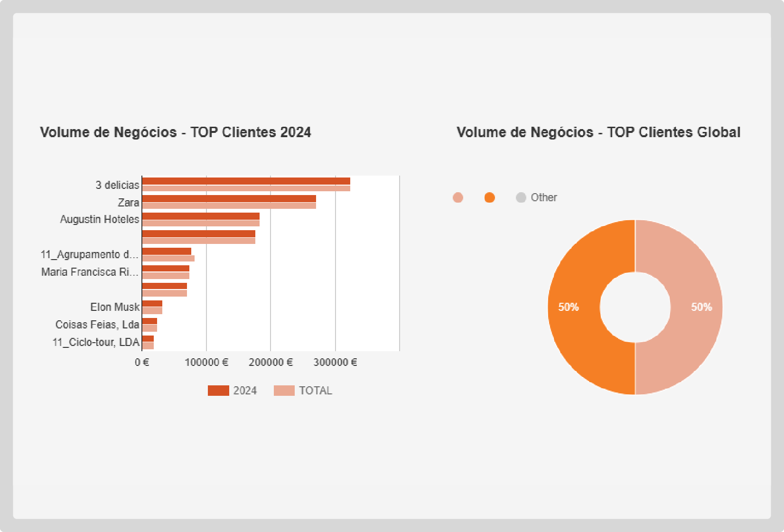Image resolution: width=784 pixels, height=532 pixels.
Task: Click the 11_Ciclo-tour, LDA axis label
Action: pyautogui.click(x=96, y=342)
